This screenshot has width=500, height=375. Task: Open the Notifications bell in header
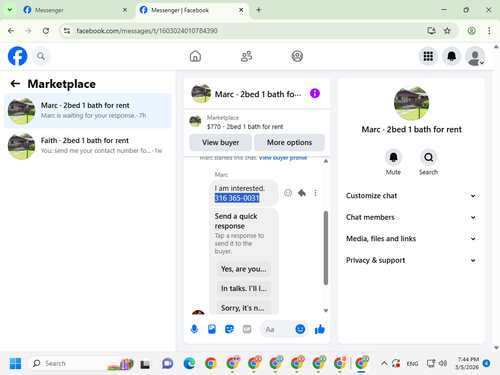coord(452,56)
